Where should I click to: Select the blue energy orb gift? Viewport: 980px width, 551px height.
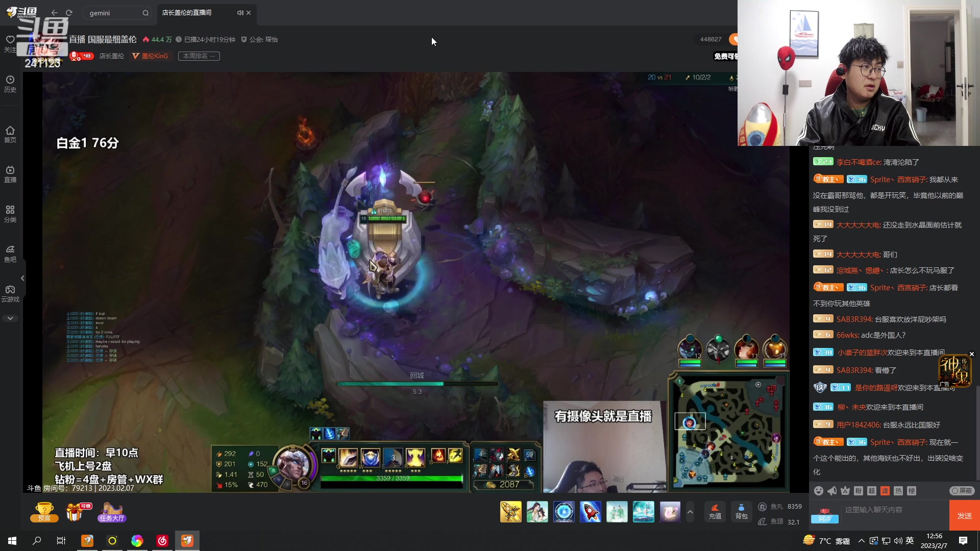(x=564, y=512)
